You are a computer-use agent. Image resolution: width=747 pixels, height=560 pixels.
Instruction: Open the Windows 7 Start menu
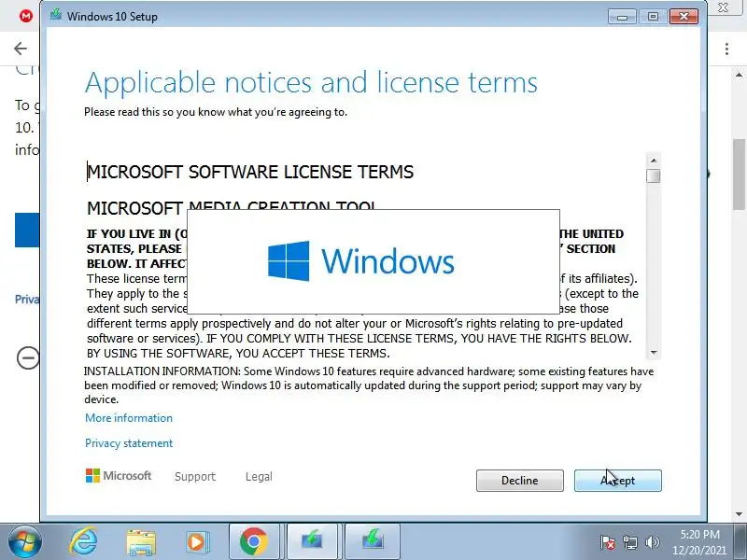pos(24,542)
